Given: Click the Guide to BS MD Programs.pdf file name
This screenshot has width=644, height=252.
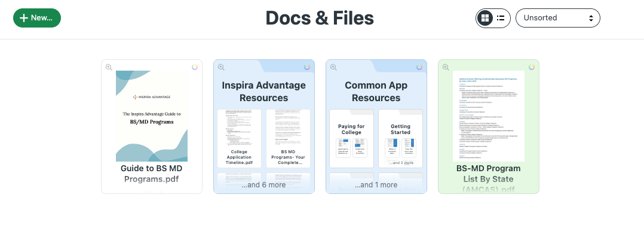Looking at the screenshot, I should (152, 174).
